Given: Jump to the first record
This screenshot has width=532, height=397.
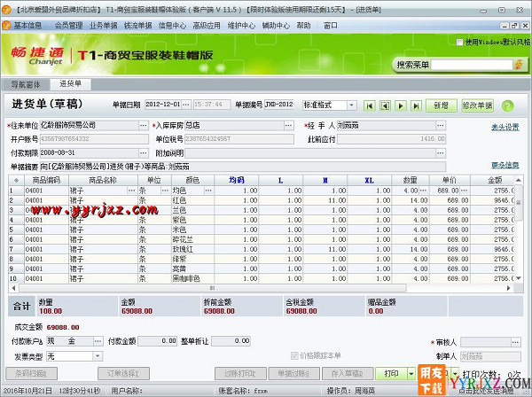Looking at the screenshot, I should (x=370, y=105).
